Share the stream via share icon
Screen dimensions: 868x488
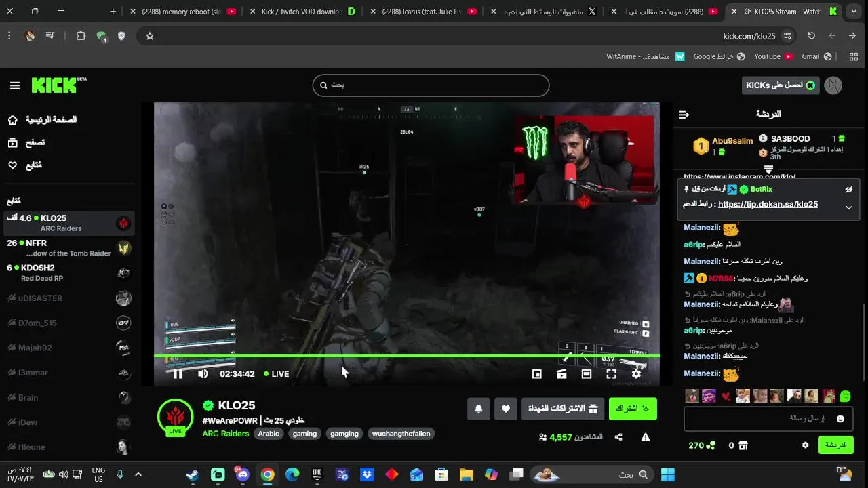pyautogui.click(x=618, y=437)
